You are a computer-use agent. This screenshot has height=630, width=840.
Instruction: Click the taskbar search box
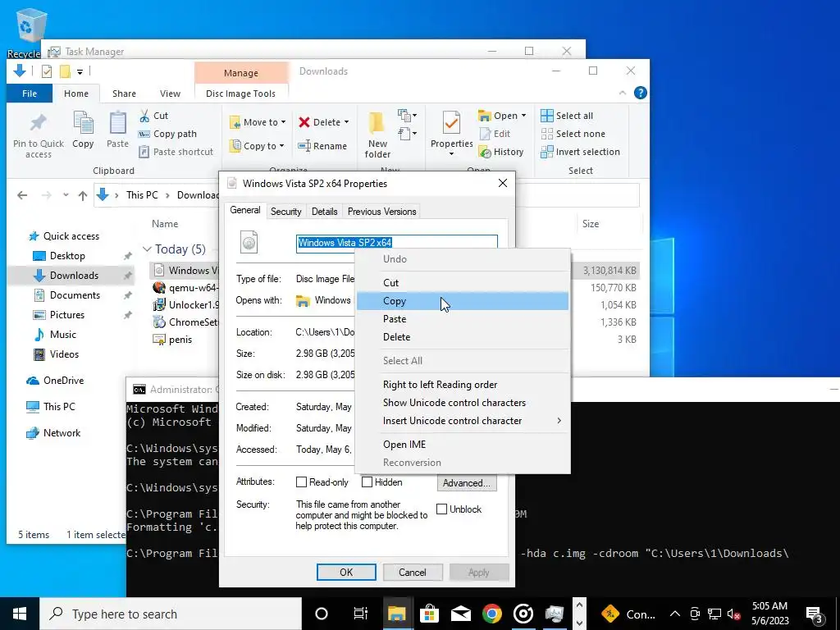tap(171, 614)
